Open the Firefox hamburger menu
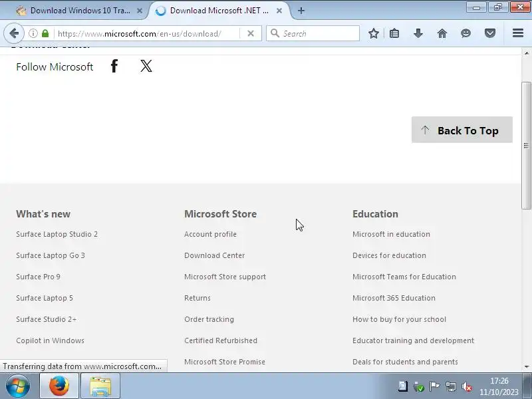This screenshot has width=532, height=399. pyautogui.click(x=518, y=33)
